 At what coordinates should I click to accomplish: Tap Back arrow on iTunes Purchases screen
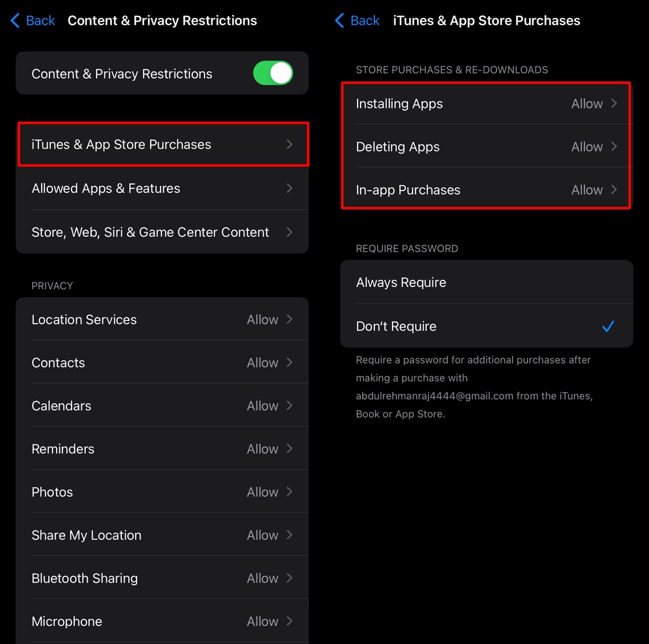click(x=357, y=21)
